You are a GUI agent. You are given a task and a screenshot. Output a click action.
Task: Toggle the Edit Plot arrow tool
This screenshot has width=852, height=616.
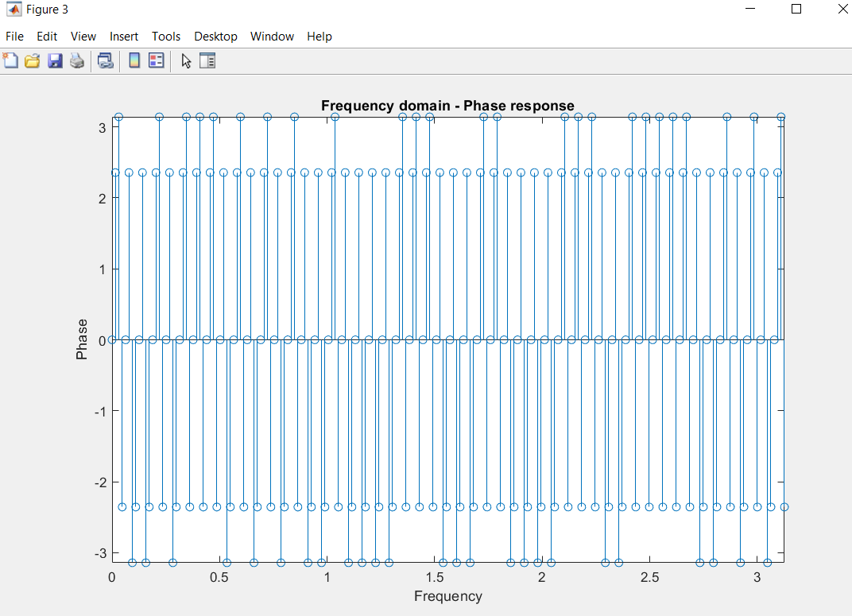pos(186,60)
